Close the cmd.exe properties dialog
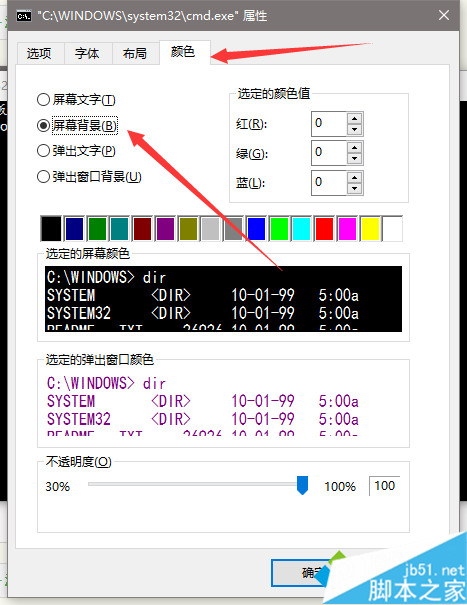467x605 pixels. (444, 15)
